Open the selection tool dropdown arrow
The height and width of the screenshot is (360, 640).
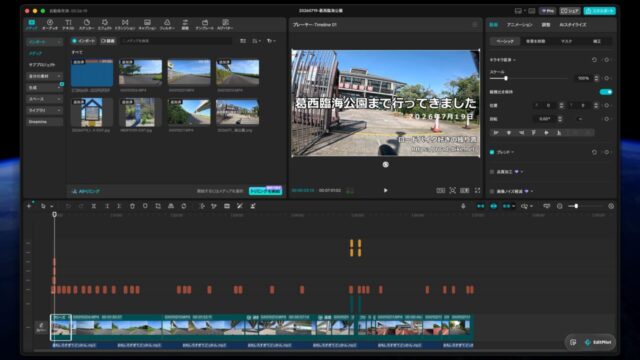coord(52,207)
